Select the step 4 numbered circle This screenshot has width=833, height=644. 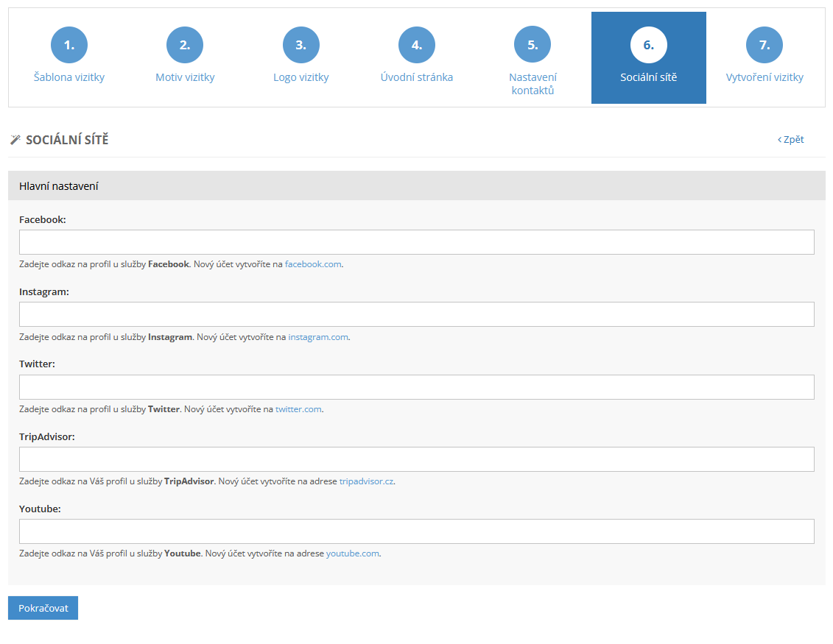(x=417, y=45)
